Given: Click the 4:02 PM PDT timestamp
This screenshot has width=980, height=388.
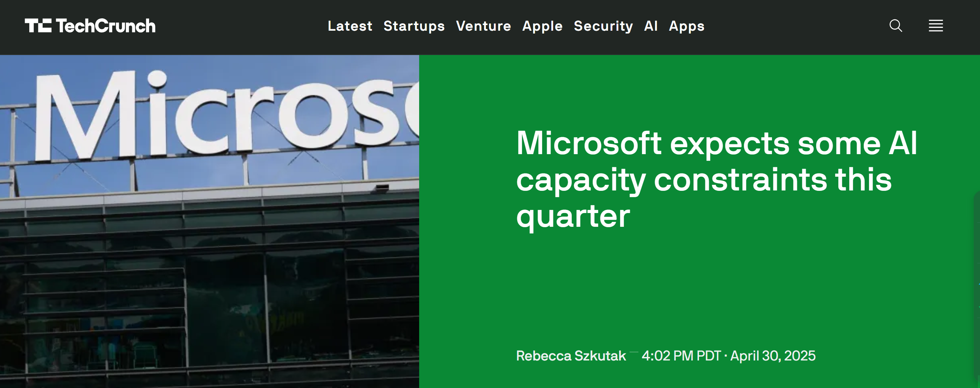Looking at the screenshot, I should point(681,356).
